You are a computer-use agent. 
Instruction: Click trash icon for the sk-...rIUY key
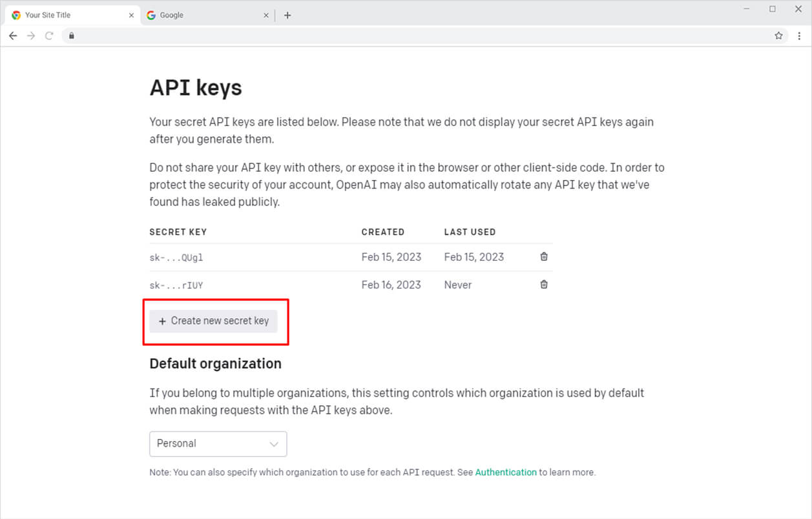click(x=544, y=285)
